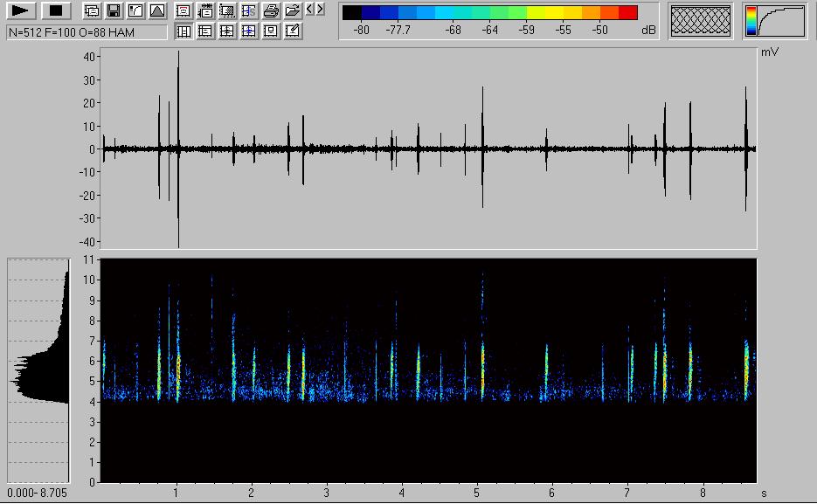This screenshot has width=817, height=504.
Task: Toggle the blue crosshair cursor button
Action: [249, 31]
